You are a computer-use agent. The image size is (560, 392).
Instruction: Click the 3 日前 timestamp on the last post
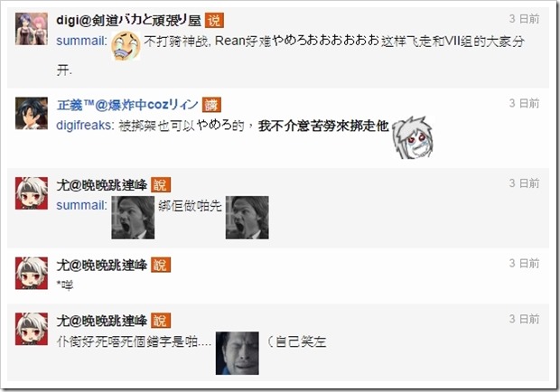[524, 319]
